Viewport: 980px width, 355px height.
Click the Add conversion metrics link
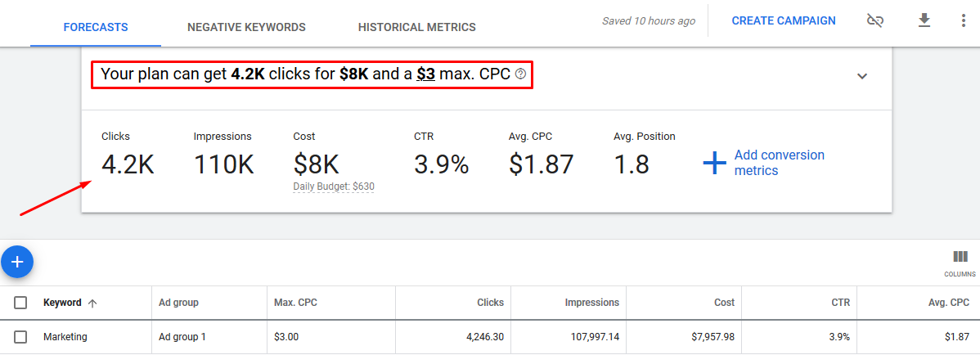[x=779, y=163]
